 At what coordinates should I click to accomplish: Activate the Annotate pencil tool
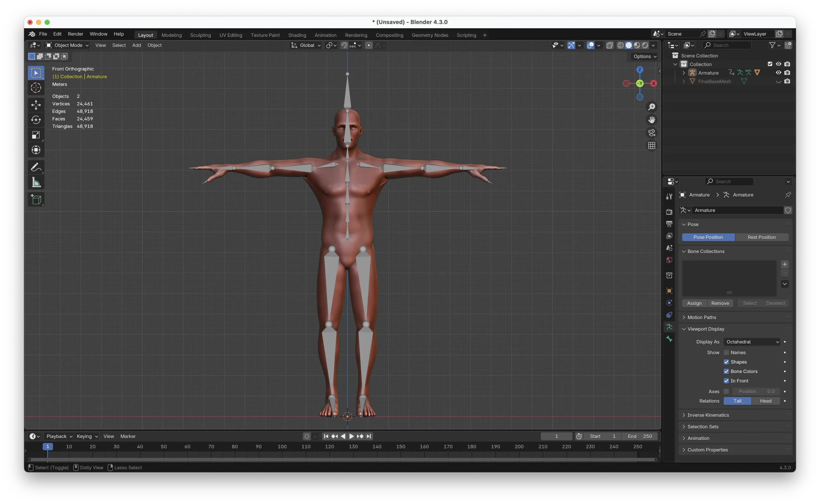pos(36,167)
